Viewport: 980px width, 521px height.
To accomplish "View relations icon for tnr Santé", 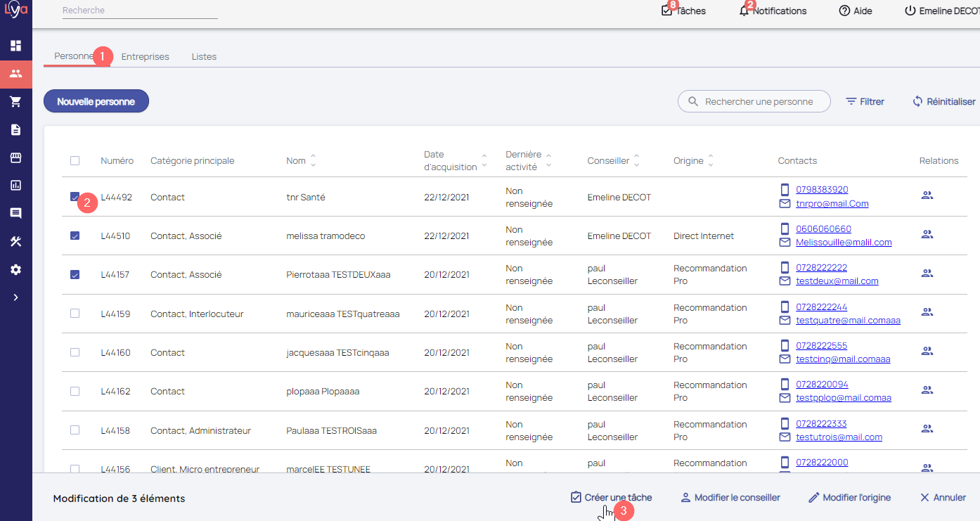I will pyautogui.click(x=927, y=196).
